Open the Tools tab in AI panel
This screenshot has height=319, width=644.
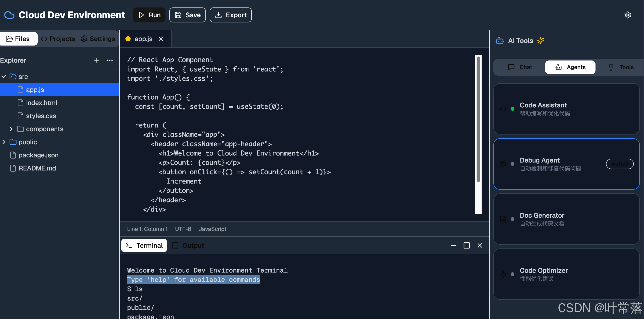(x=621, y=67)
